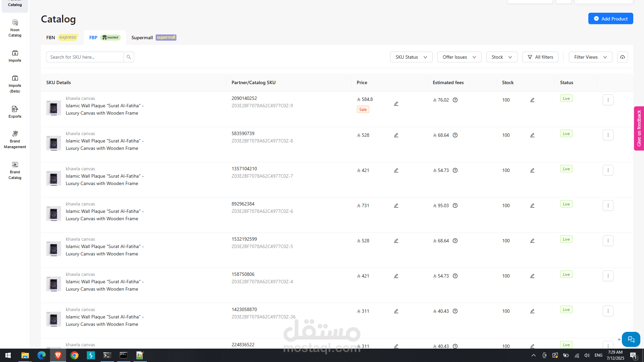The width and height of the screenshot is (644, 362).
Task: Switch to FBN express tab
Action: (x=62, y=38)
